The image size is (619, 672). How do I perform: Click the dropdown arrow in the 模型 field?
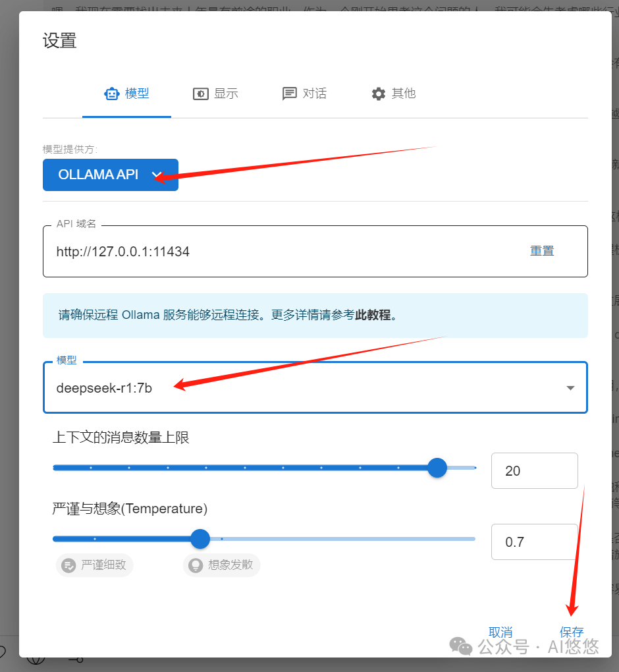coord(570,388)
